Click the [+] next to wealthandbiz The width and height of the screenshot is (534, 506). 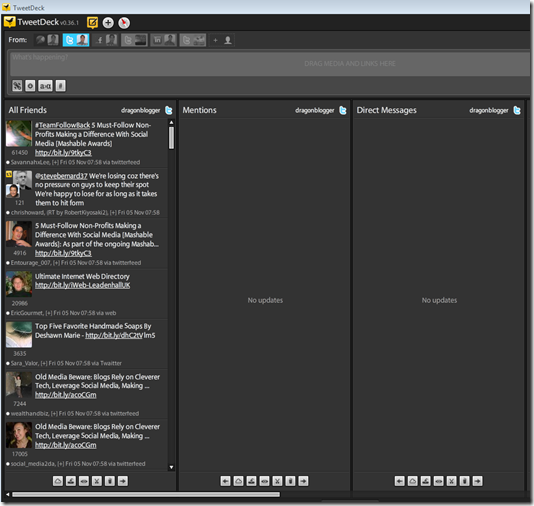tap(54, 414)
